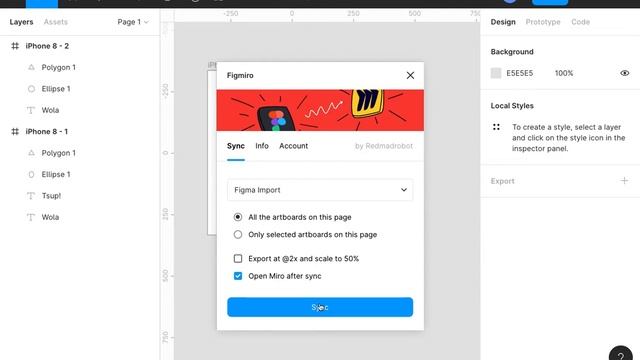The width and height of the screenshot is (640, 360).
Task: Select the iPhone 8 - 1 layer name
Action: (x=47, y=131)
